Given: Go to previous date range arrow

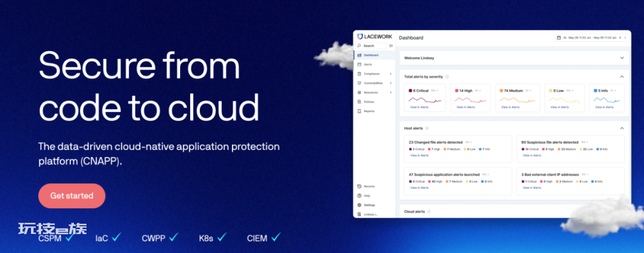Looking at the screenshot, I should 620,38.
